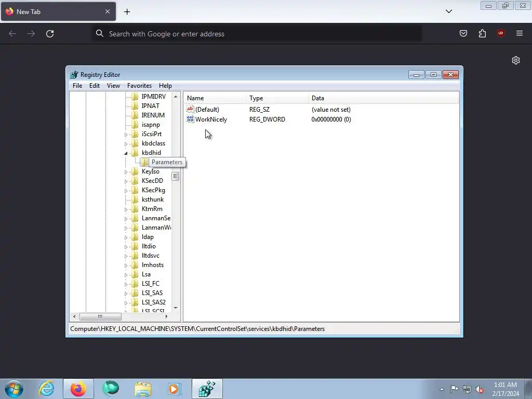The width and height of the screenshot is (532, 399).
Task: Sort values by the Type column
Action: (x=277, y=98)
